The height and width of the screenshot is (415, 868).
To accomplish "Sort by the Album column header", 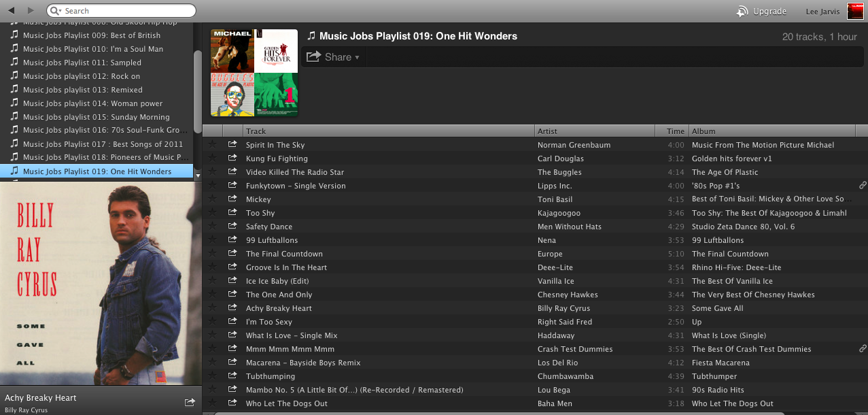I will [x=771, y=131].
